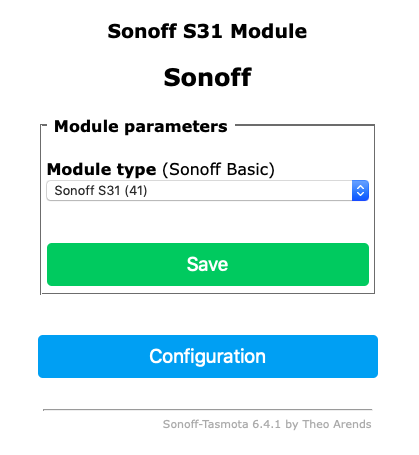
Task: Click the Sonoff S31 Module page heading
Action: click(207, 31)
